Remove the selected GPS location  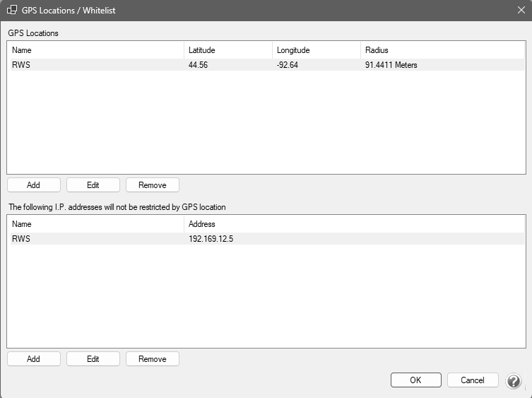[x=152, y=185]
